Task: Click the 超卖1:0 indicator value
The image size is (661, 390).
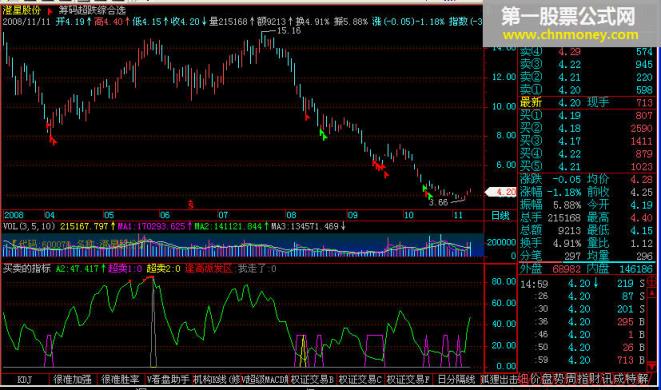Action: [125, 268]
